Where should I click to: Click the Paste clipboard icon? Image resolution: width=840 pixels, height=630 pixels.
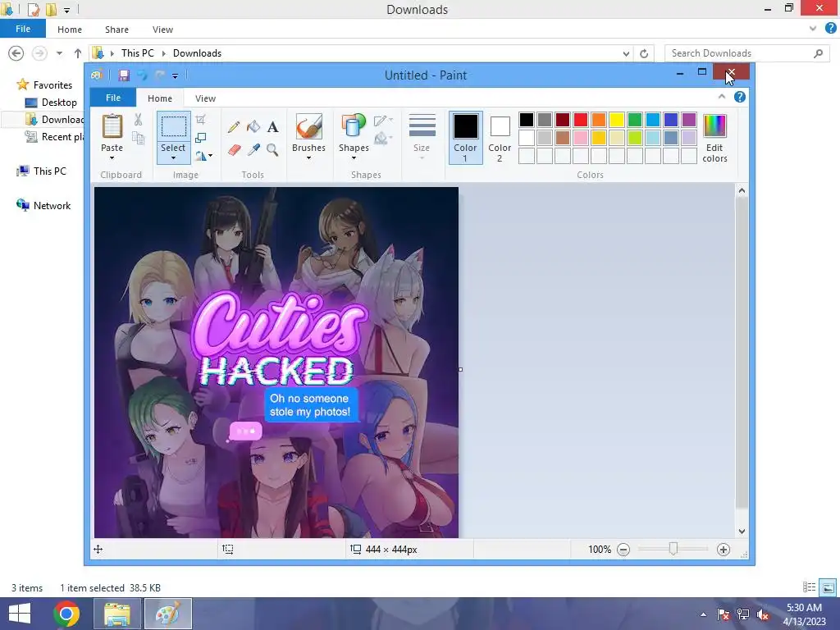(x=112, y=126)
